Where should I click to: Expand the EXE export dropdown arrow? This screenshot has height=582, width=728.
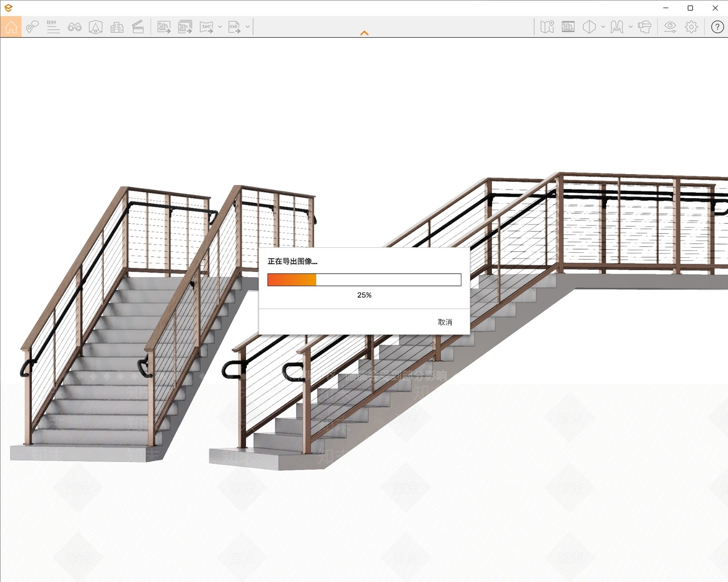pos(248,27)
